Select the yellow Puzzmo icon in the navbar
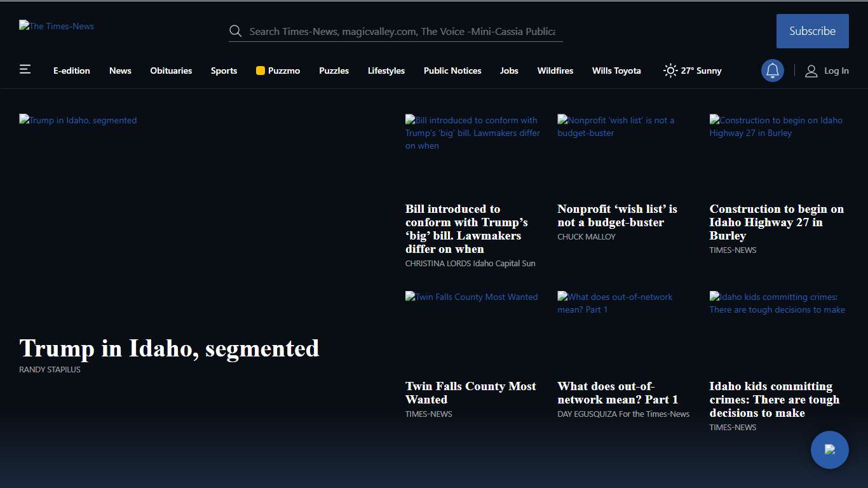 pyautogui.click(x=260, y=71)
